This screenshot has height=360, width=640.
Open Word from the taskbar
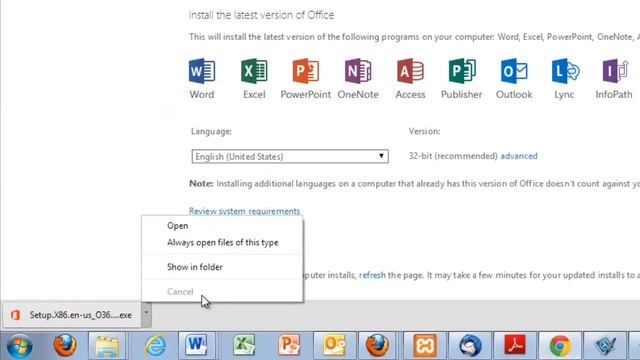197,345
